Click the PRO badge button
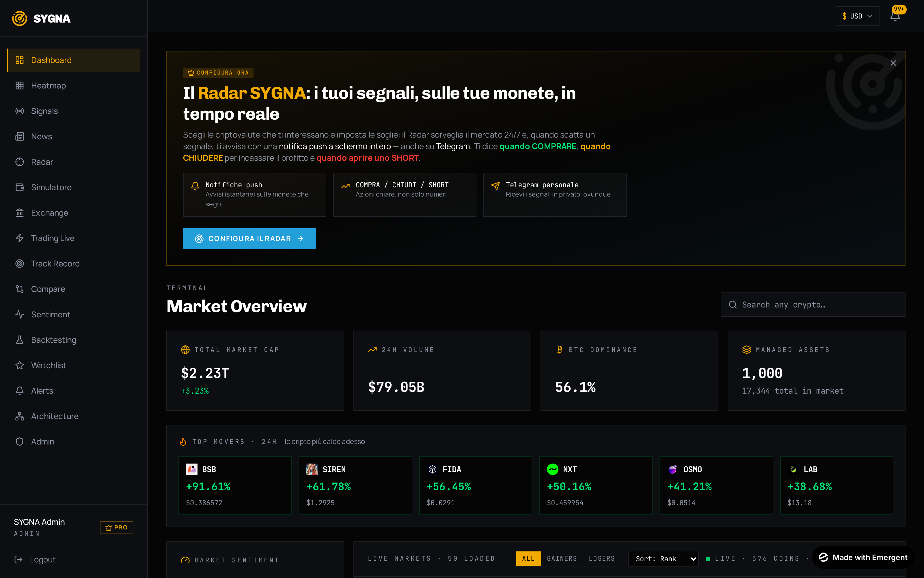Image resolution: width=924 pixels, height=578 pixels. (x=116, y=527)
